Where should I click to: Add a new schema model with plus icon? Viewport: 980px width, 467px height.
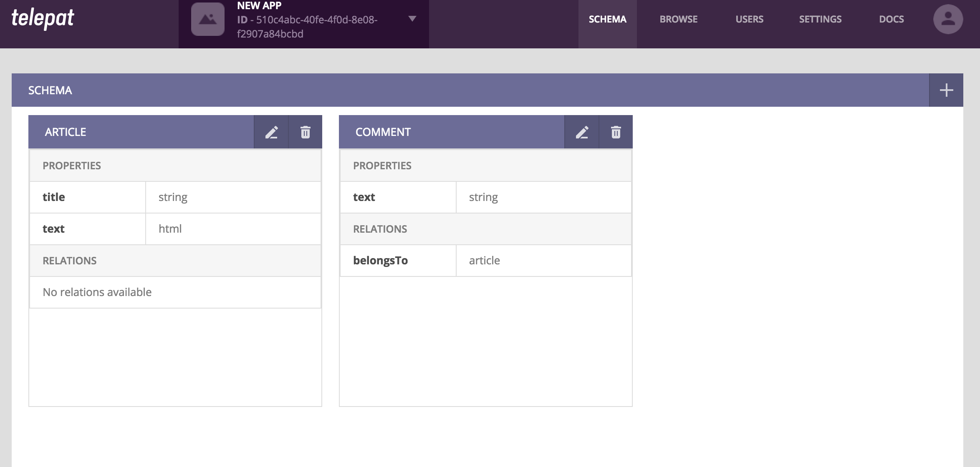pyautogui.click(x=946, y=90)
